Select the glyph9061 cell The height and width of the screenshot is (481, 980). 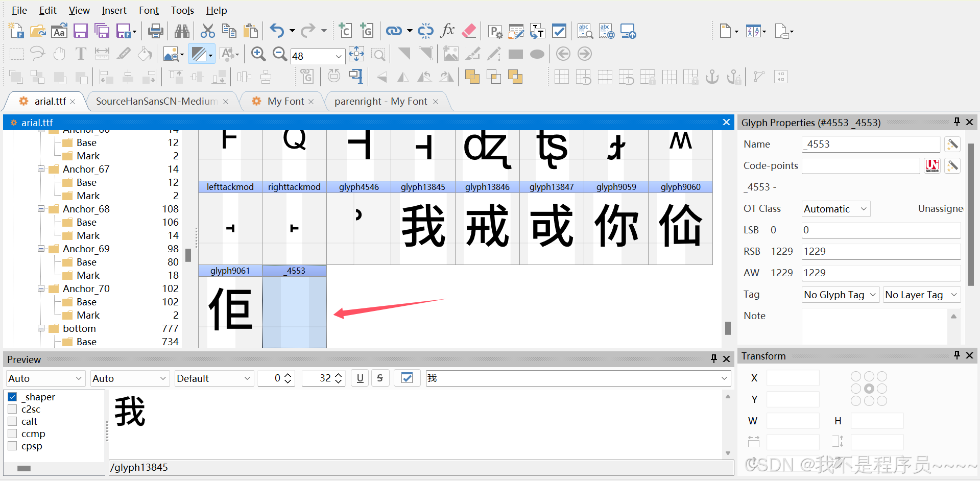230,306
